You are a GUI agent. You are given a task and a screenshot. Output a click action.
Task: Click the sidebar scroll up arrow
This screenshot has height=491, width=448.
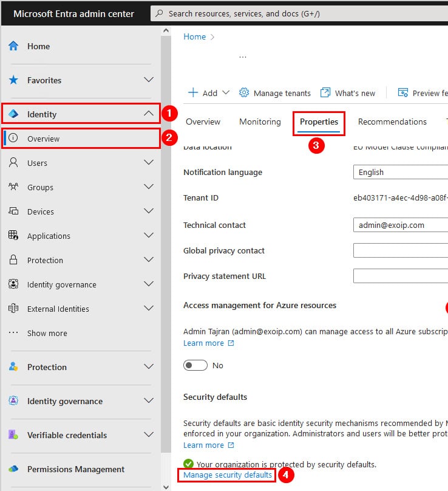pos(166,30)
